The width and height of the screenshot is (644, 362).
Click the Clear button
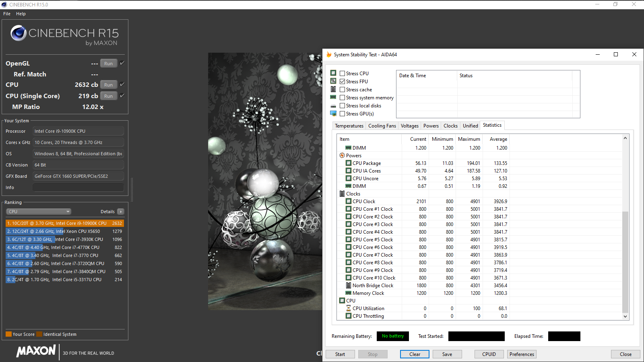click(415, 354)
